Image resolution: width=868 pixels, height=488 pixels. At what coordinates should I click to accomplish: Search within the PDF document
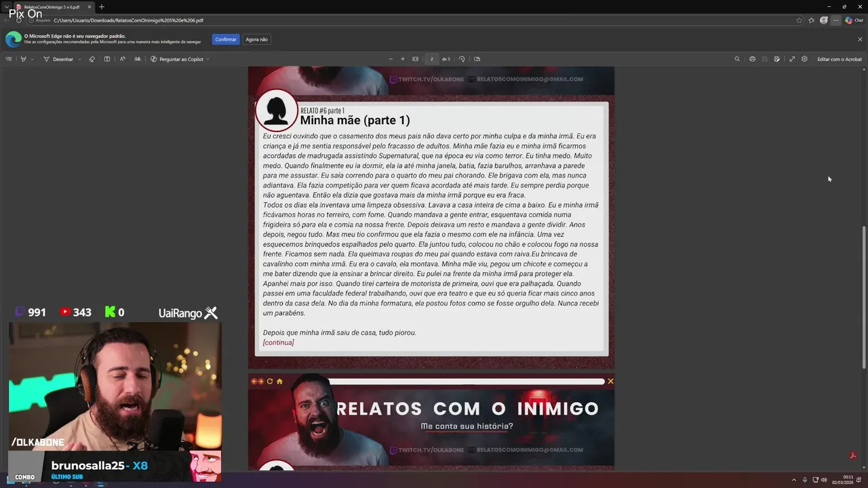click(x=737, y=59)
